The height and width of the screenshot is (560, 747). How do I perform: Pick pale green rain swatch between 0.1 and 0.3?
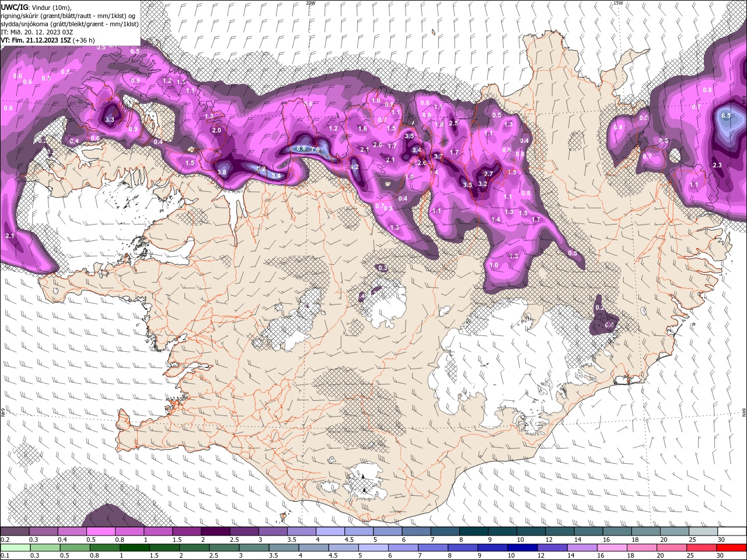[15, 548]
